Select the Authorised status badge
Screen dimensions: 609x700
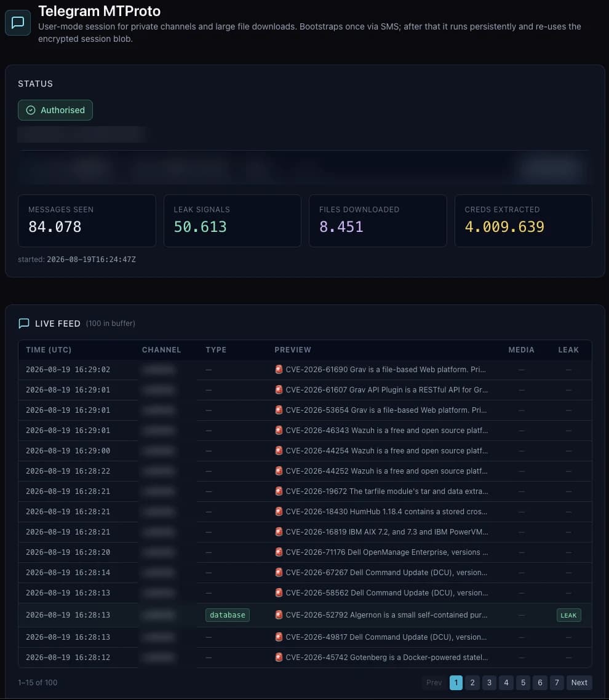55,110
